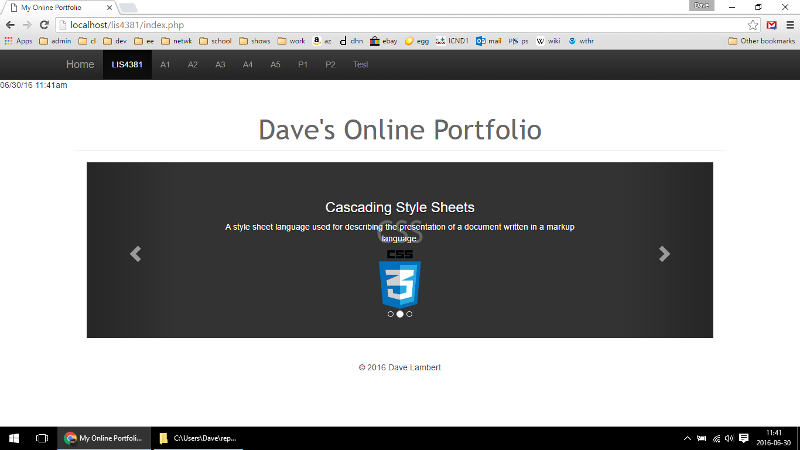
Task: Click the Dave's Online Portfolio heading
Action: pyautogui.click(x=400, y=130)
